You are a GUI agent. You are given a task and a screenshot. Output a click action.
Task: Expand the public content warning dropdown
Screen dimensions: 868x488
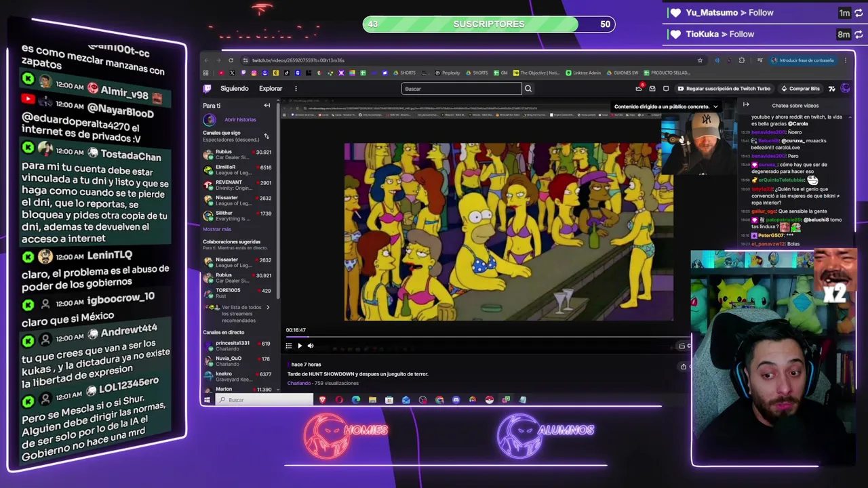tap(715, 106)
